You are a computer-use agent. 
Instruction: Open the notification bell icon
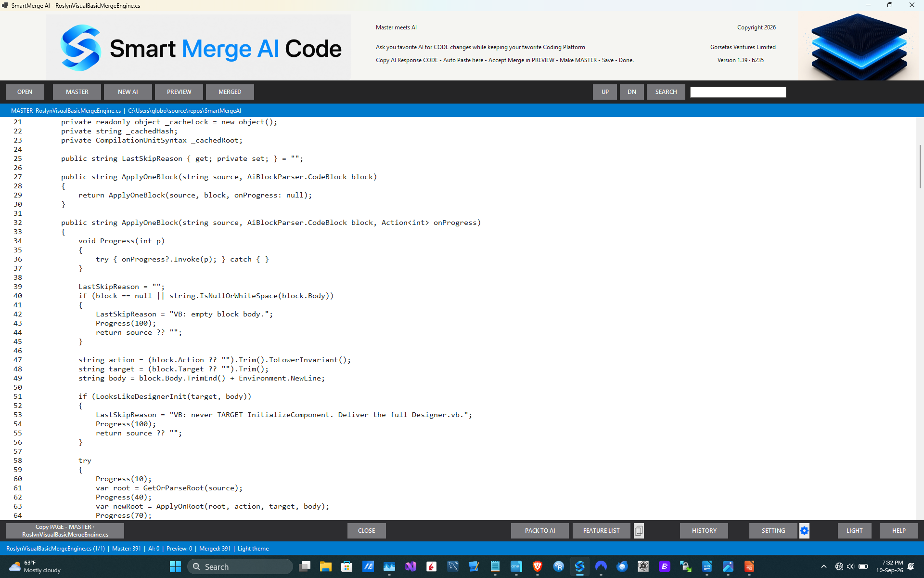[x=911, y=566]
